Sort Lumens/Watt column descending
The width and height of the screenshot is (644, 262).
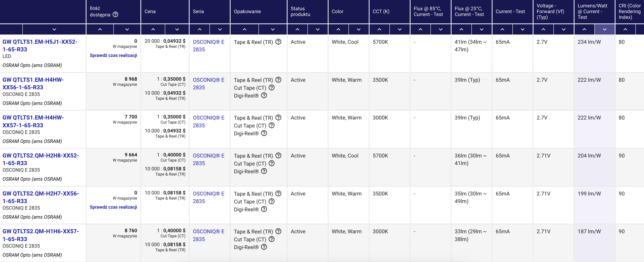604,29
